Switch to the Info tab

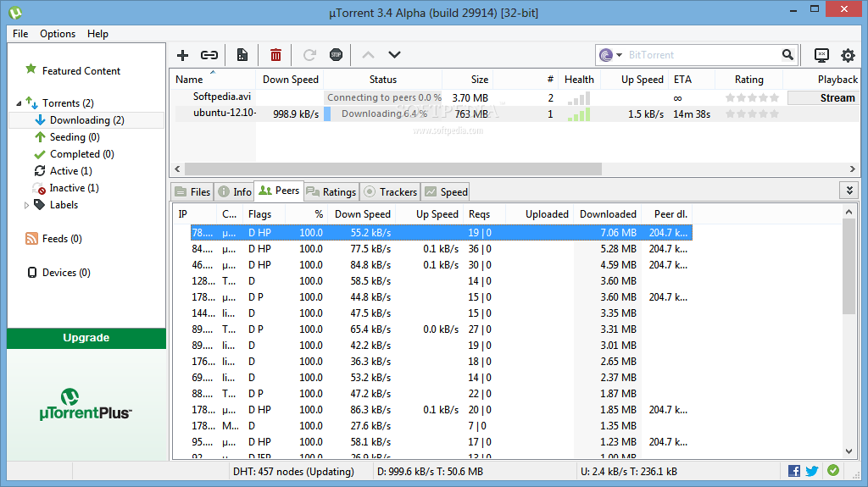[x=235, y=191]
